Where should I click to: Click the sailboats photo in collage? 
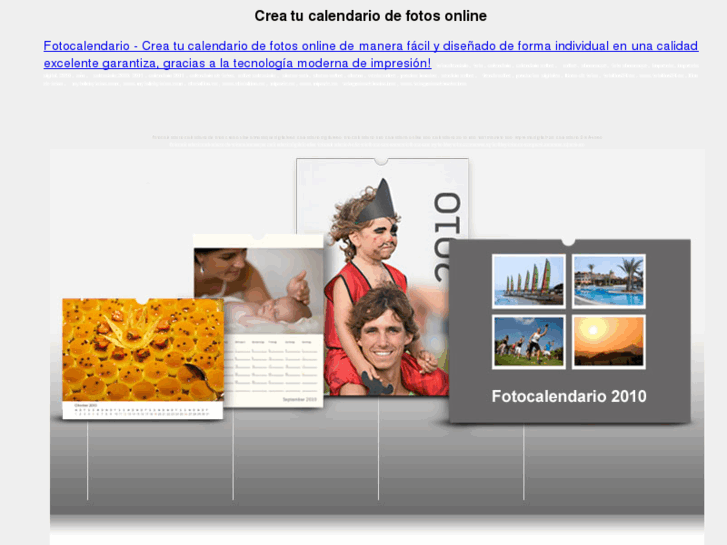point(529,281)
